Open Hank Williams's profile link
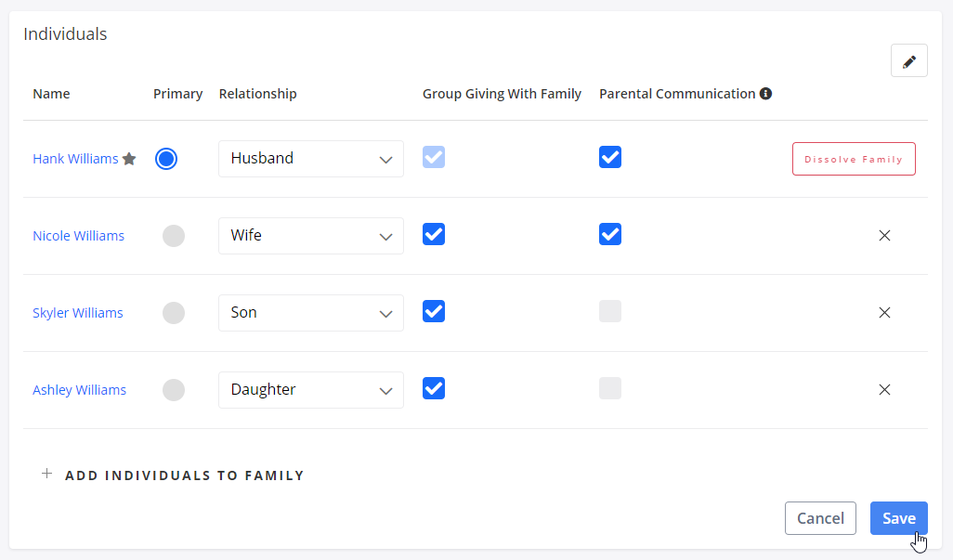The width and height of the screenshot is (953, 560). 74,158
